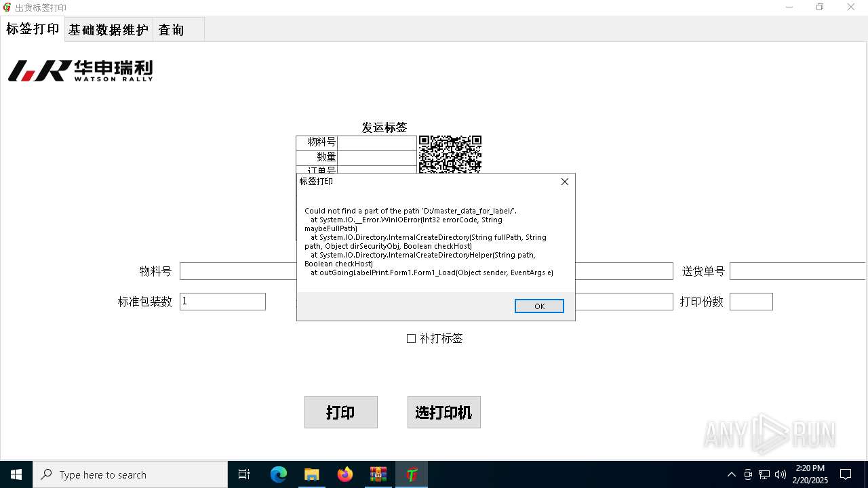Open the network tray icon
Screen dimensions: 868x488
click(764, 474)
